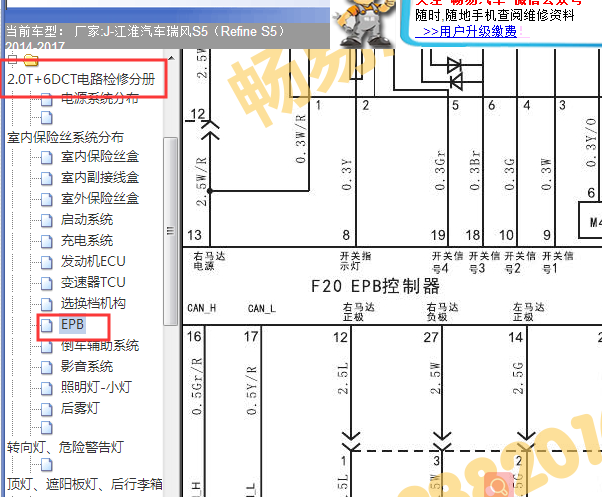Click page icon beside 发动机ECU
The width and height of the screenshot is (602, 497).
(x=46, y=263)
